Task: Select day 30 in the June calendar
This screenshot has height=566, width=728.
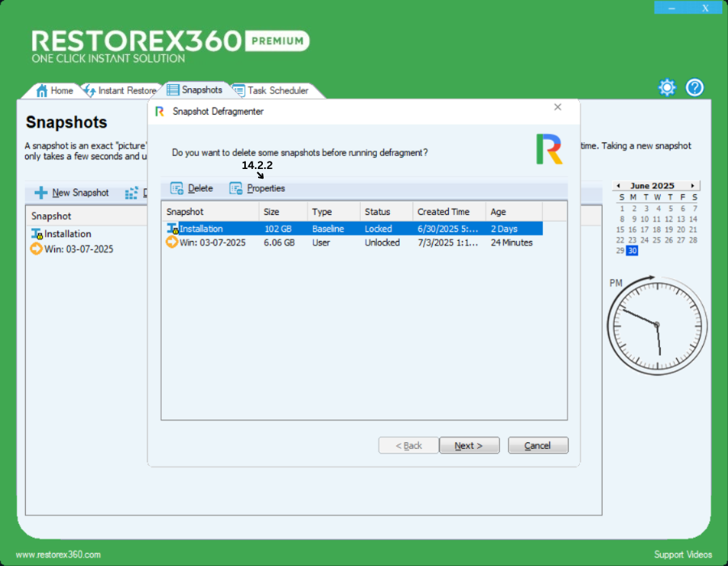Action: point(633,251)
